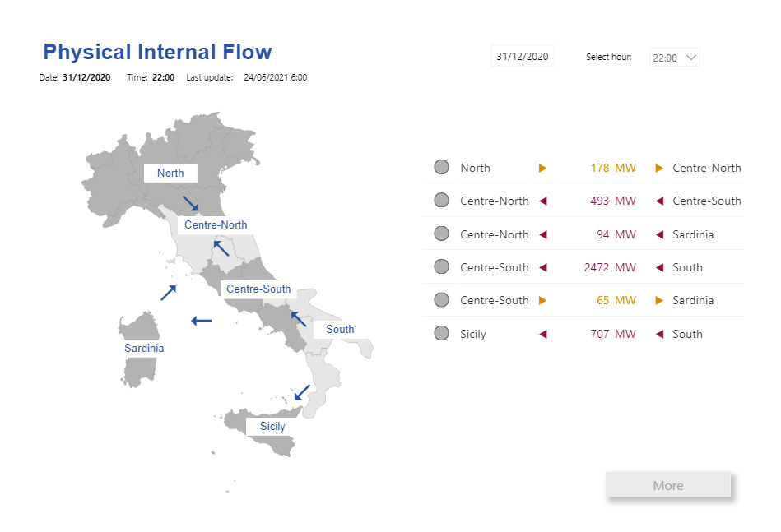Expand the 22:00 time chevron
781x532 pixels.
[x=694, y=58]
